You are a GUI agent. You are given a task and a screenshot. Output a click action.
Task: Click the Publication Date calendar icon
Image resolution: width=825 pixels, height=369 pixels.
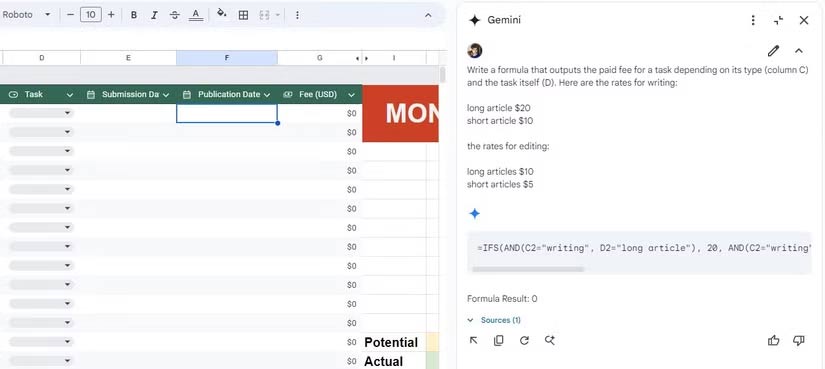coord(186,95)
